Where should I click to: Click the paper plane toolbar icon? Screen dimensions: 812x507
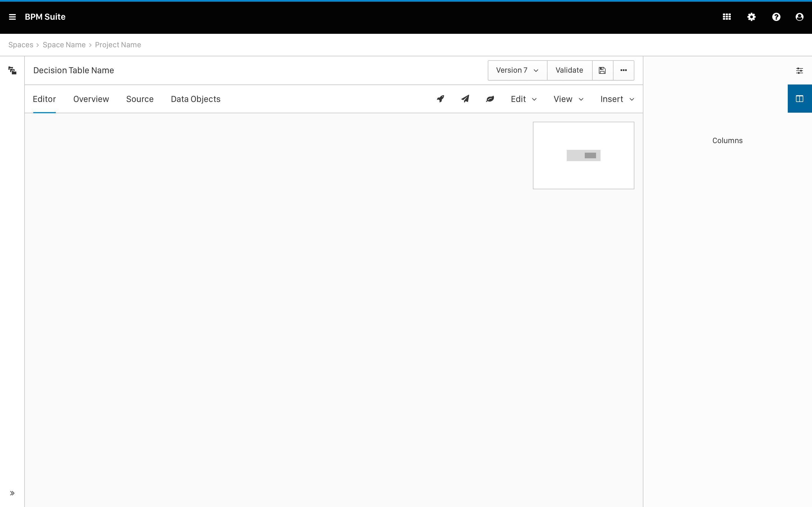coord(465,99)
